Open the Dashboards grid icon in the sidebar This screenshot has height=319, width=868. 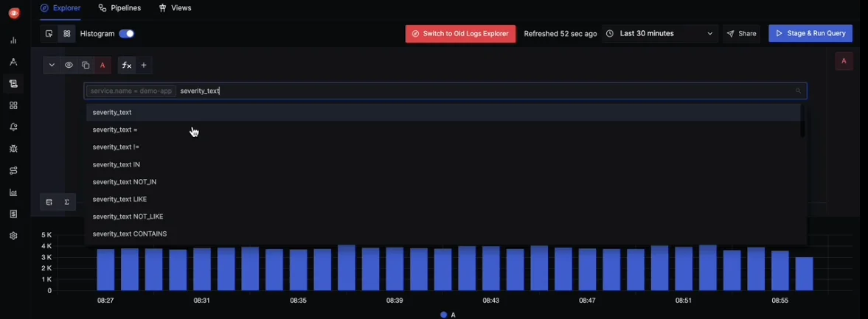pyautogui.click(x=13, y=105)
